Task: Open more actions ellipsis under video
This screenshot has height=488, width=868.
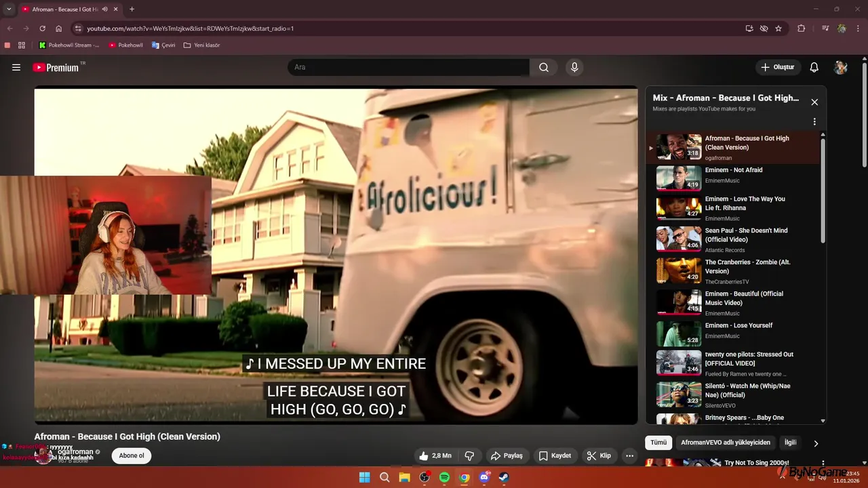Action: pyautogui.click(x=629, y=455)
